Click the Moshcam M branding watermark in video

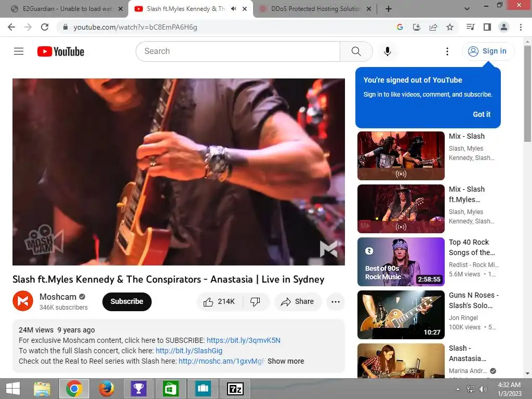(328, 249)
